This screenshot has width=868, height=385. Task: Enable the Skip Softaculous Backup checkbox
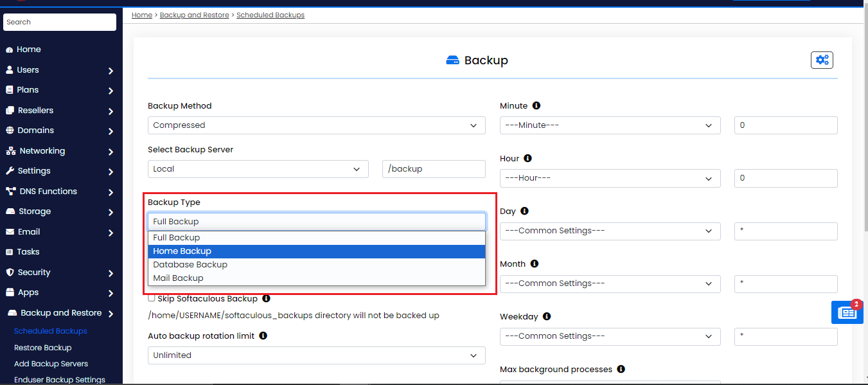[152, 298]
